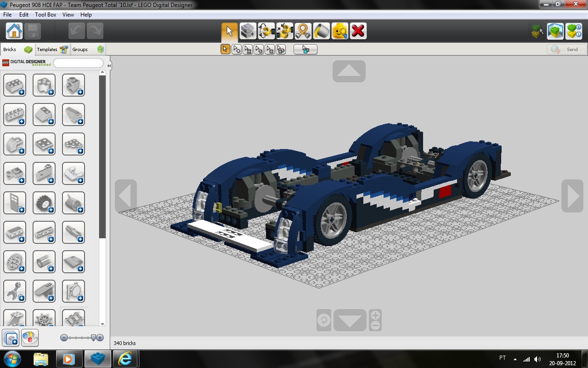
Task: Expand the gear bricks category
Action: 15,262
